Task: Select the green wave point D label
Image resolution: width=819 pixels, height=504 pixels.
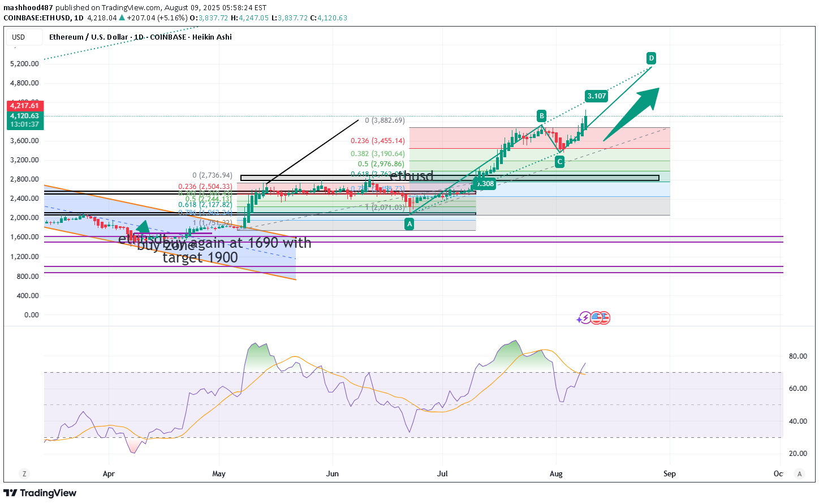Action: pos(651,58)
